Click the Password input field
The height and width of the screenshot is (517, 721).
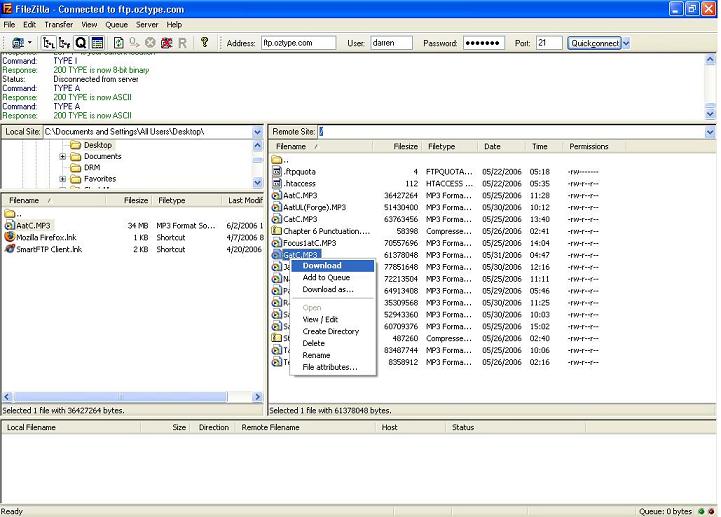[x=484, y=43]
